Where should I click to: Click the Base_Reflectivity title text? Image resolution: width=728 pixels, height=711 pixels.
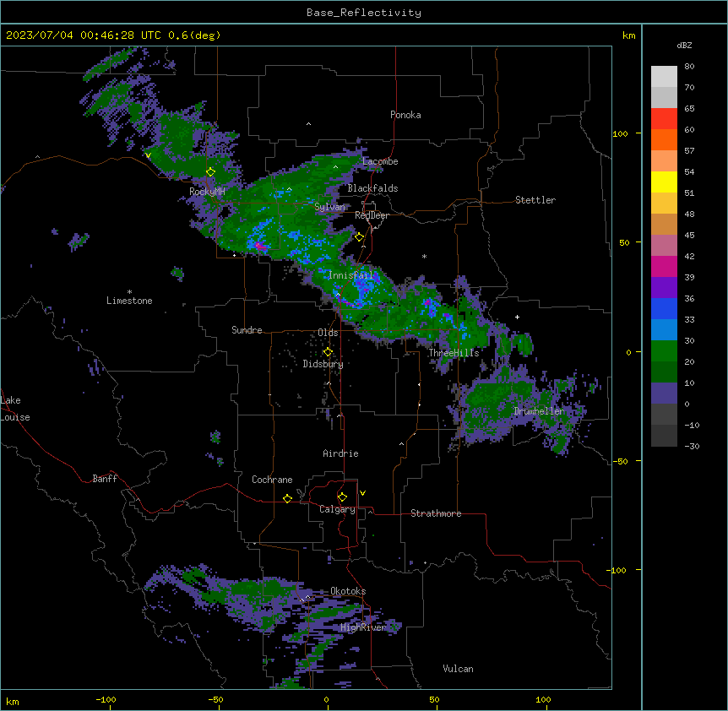pos(364,13)
